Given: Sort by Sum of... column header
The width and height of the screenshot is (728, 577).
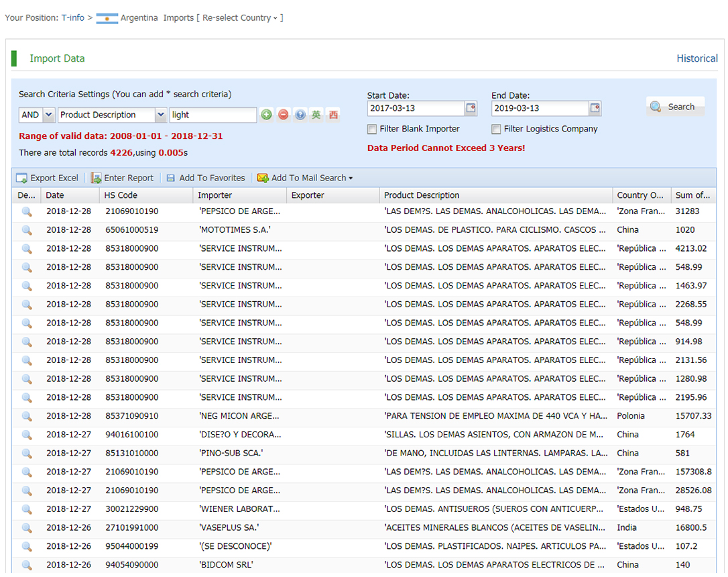Looking at the screenshot, I should tap(693, 195).
